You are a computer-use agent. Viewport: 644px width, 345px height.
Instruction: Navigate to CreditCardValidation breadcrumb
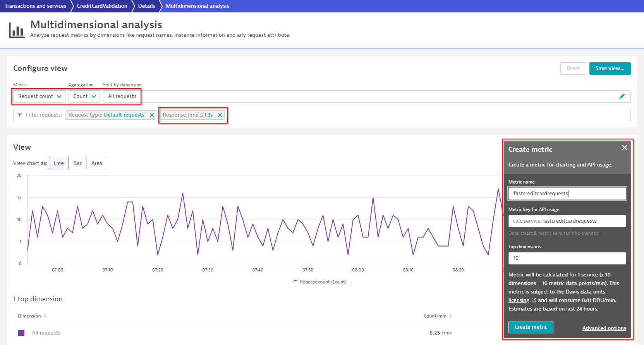coord(102,6)
